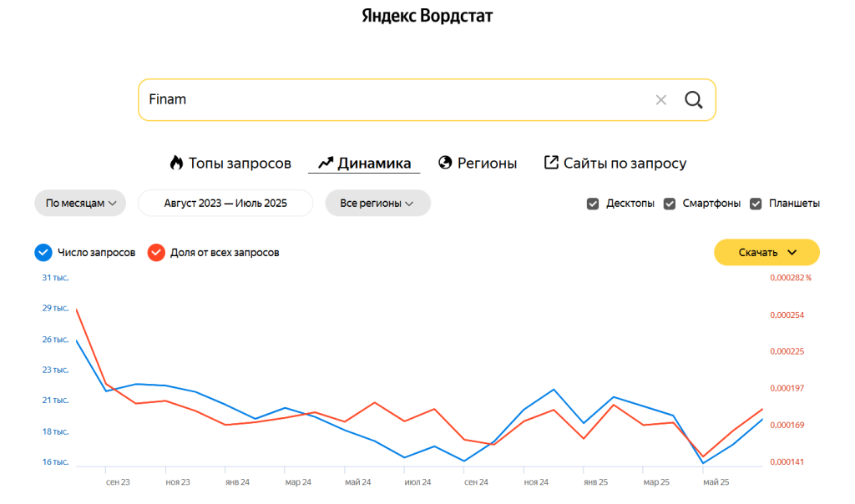Open the Регионы tab
The width and height of the screenshot is (855, 504).
[487, 163]
